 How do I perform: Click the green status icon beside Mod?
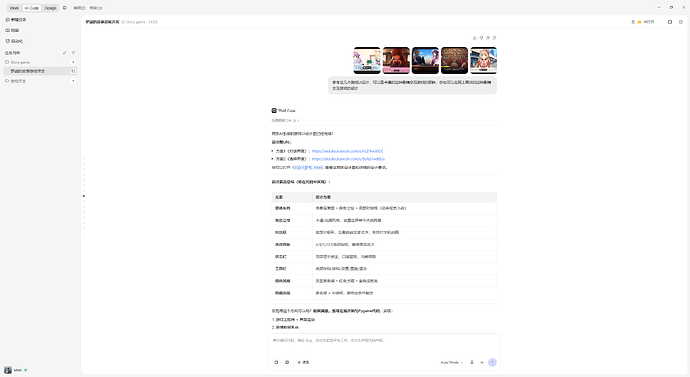pyautogui.click(x=26, y=370)
